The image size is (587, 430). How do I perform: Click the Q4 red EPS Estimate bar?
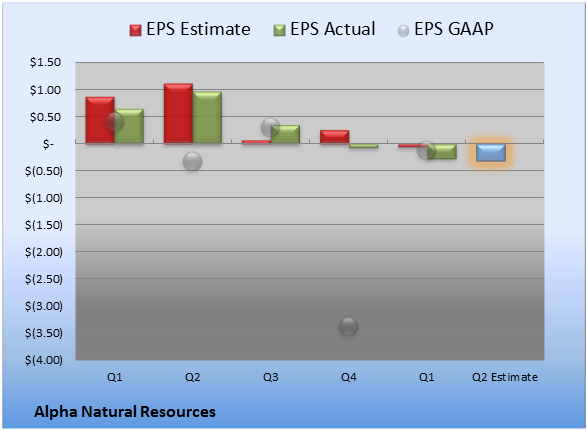334,137
